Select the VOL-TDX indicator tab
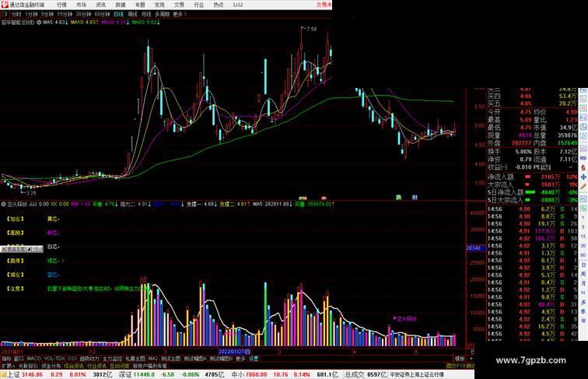 [x=54, y=359]
